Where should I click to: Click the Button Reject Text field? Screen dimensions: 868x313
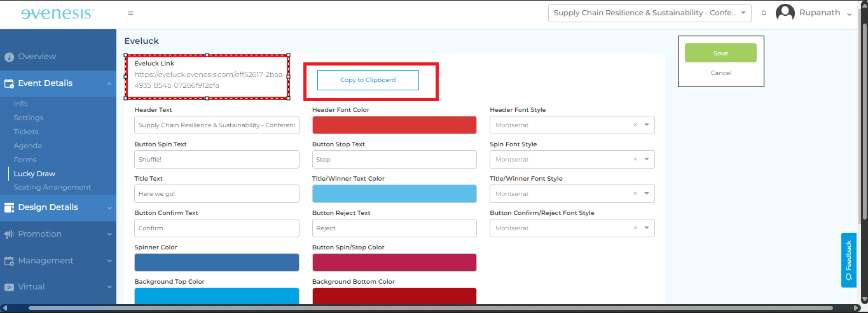(394, 228)
